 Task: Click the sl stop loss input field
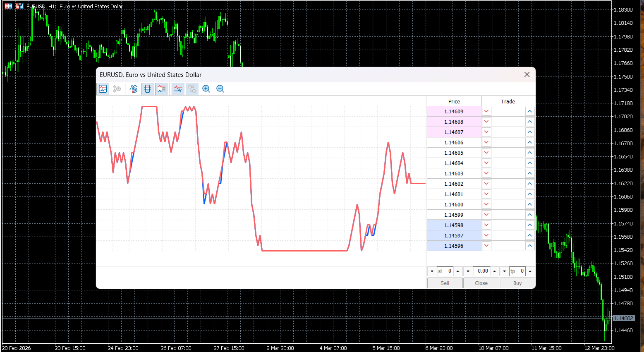[445, 271]
